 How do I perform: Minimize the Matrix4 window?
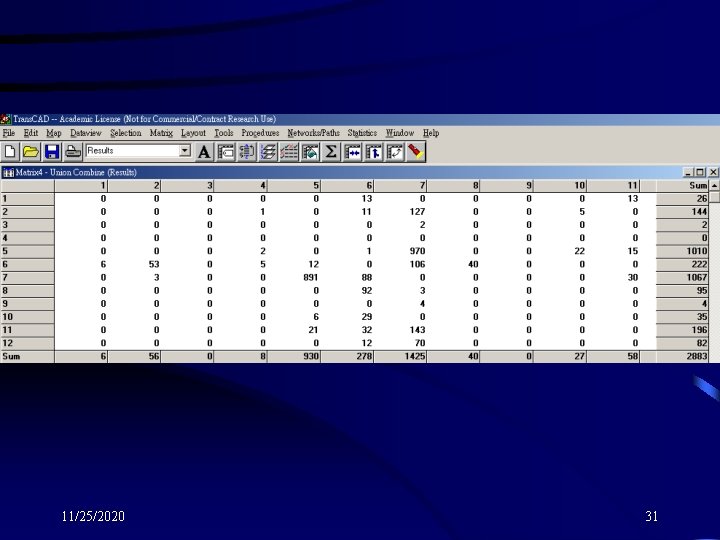tap(688, 172)
